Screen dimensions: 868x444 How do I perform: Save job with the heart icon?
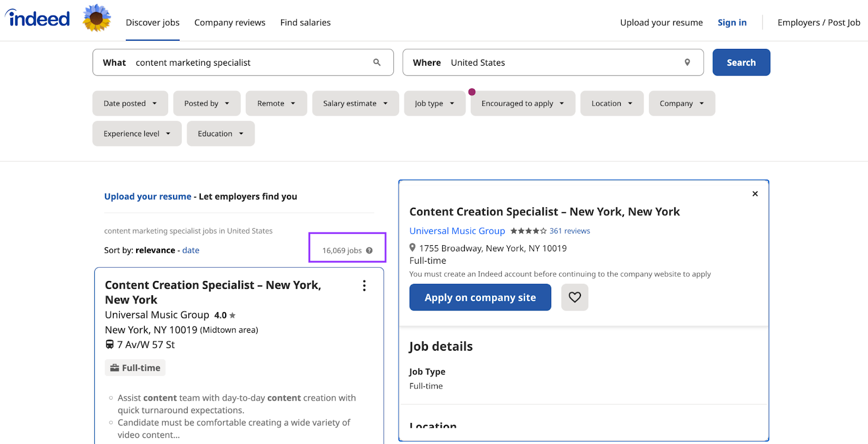[x=575, y=297]
